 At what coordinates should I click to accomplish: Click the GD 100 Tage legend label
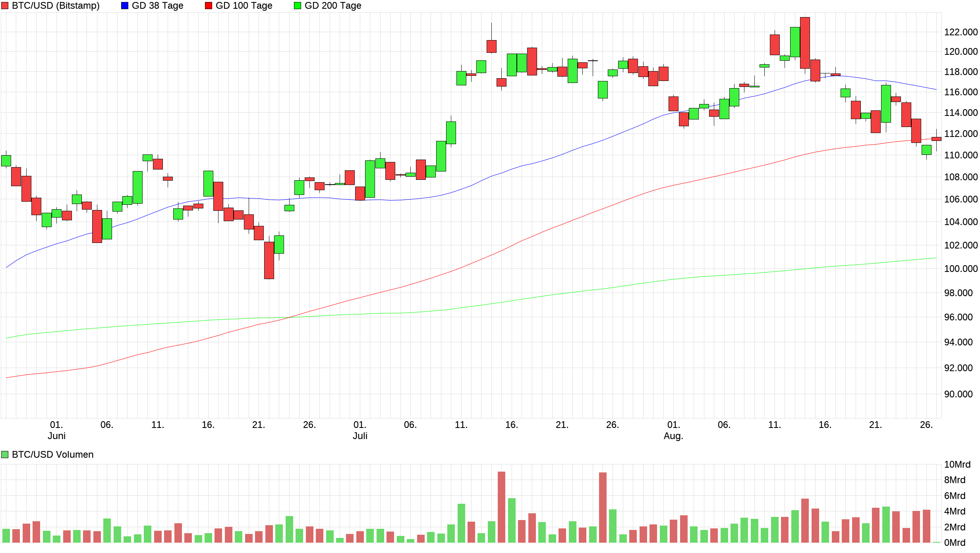244,6
